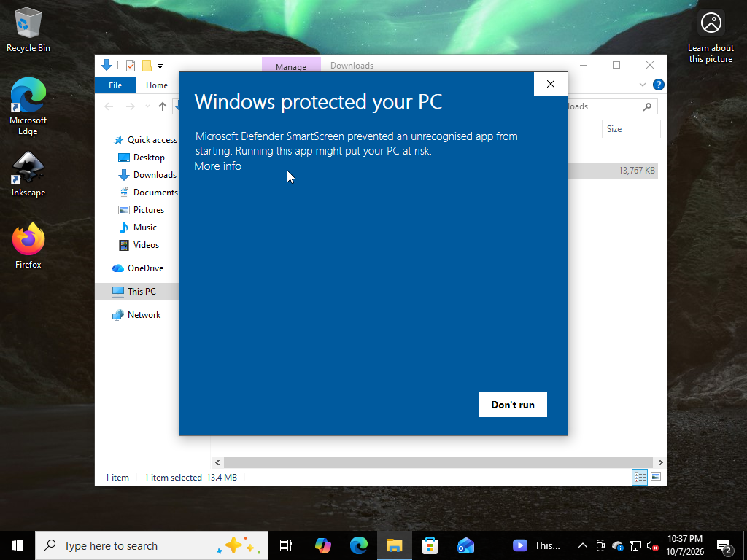Click the This... taskbar app button
Screen dimensions: 747x560
[x=536, y=545]
